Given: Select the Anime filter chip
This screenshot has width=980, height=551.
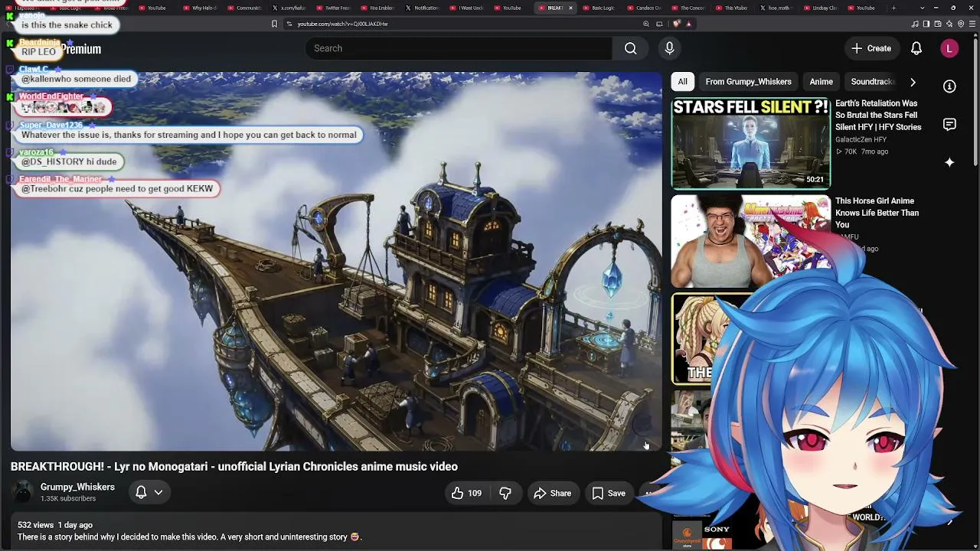Looking at the screenshot, I should 821,82.
